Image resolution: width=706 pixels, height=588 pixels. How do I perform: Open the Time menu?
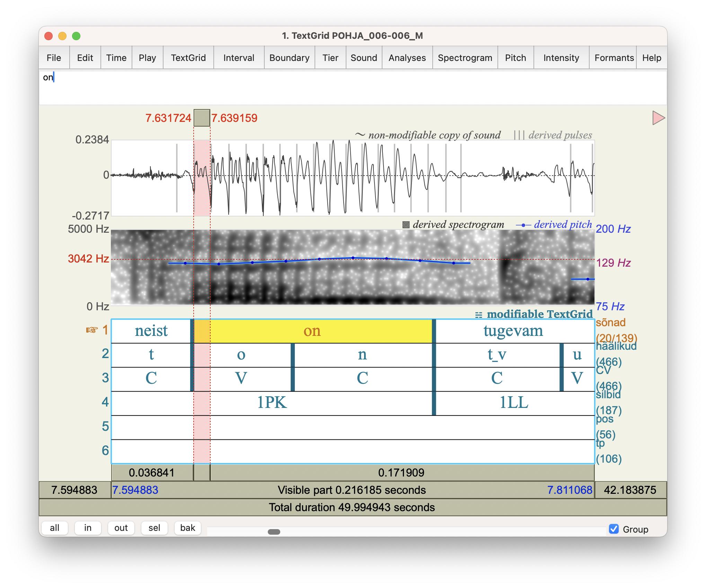pyautogui.click(x=116, y=58)
